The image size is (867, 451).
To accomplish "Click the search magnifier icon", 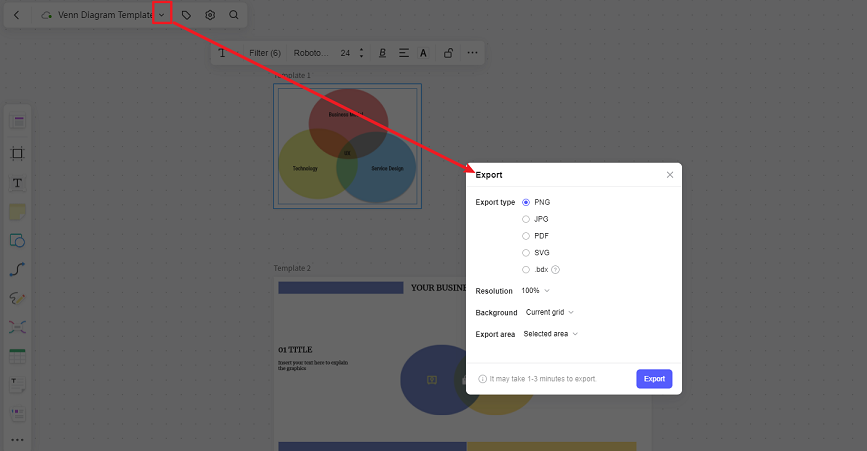I will (x=234, y=15).
